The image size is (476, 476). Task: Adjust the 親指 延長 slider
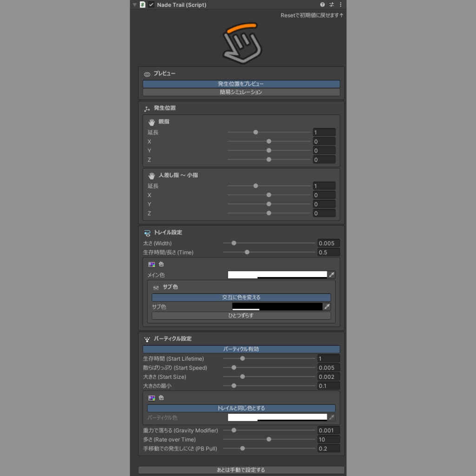[269, 132]
